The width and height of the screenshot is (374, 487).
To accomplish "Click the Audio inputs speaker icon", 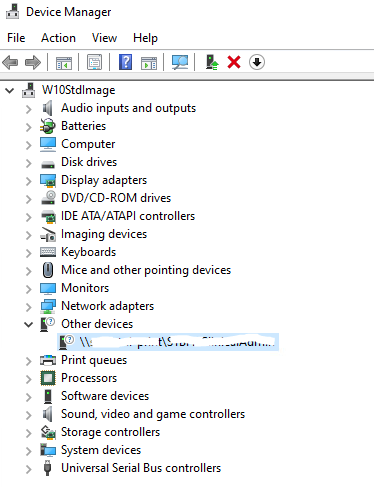I will pos(48,108).
